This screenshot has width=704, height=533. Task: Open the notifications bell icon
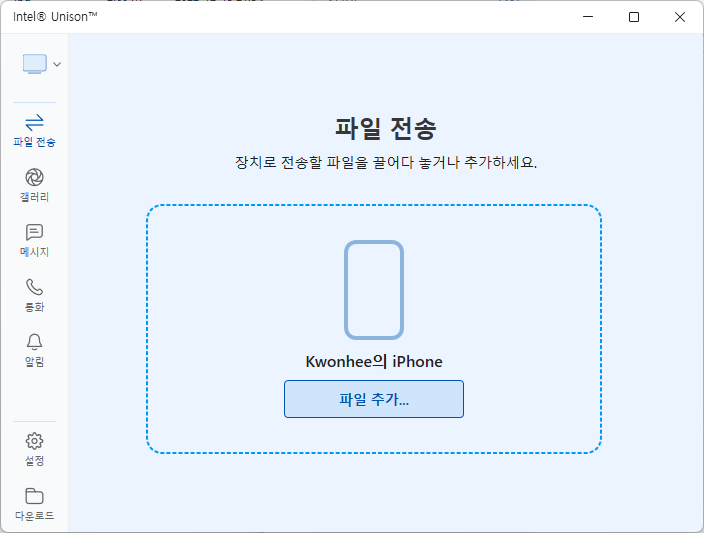[34, 342]
